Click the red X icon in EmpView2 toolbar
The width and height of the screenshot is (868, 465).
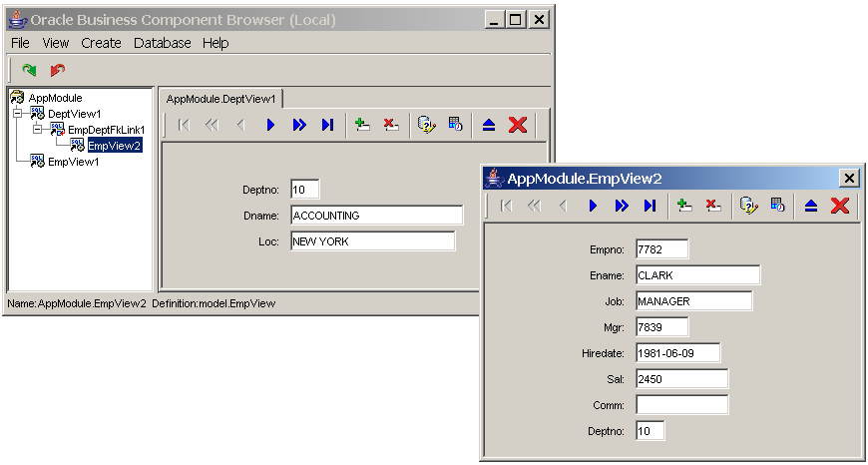tap(840, 206)
